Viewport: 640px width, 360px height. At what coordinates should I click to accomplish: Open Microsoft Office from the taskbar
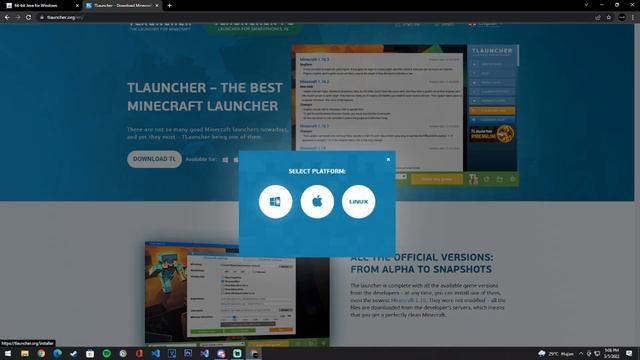pyautogui.click(x=139, y=353)
